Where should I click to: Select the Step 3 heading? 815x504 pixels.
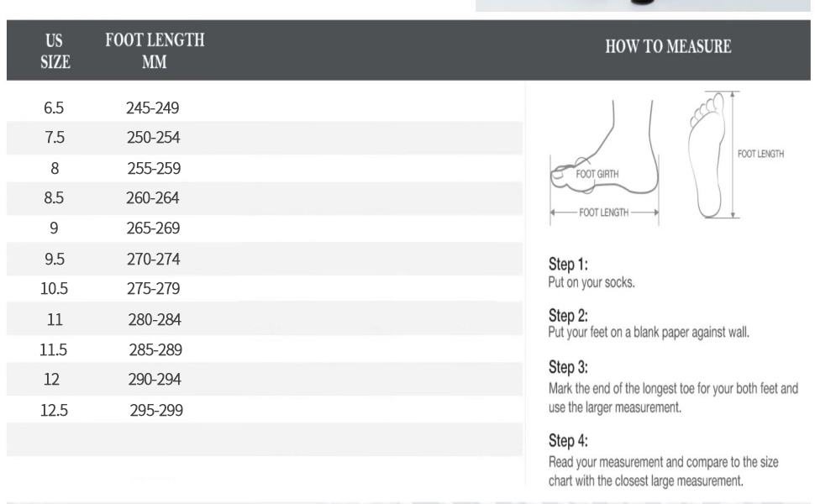568,367
